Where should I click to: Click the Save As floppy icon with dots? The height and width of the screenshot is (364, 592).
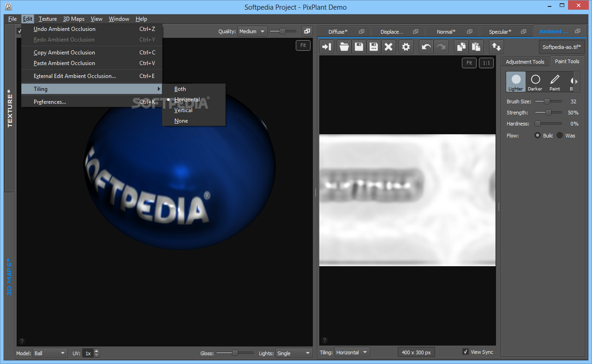coord(374,47)
